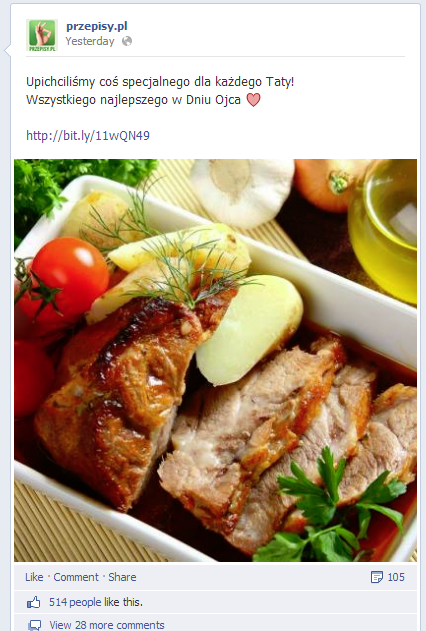Like the przepisy.pl post
This screenshot has width=426, height=631.
point(34,577)
